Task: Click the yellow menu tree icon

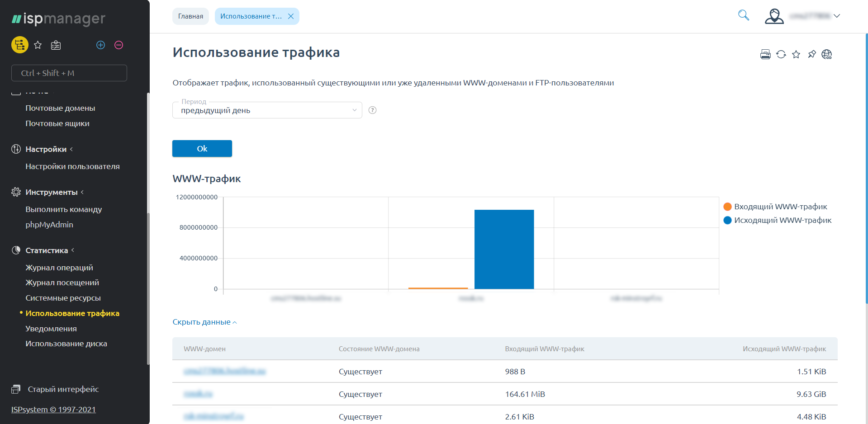Action: click(x=20, y=45)
